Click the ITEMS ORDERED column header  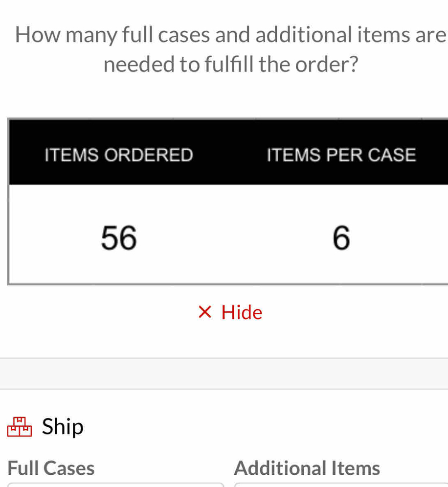tap(118, 154)
